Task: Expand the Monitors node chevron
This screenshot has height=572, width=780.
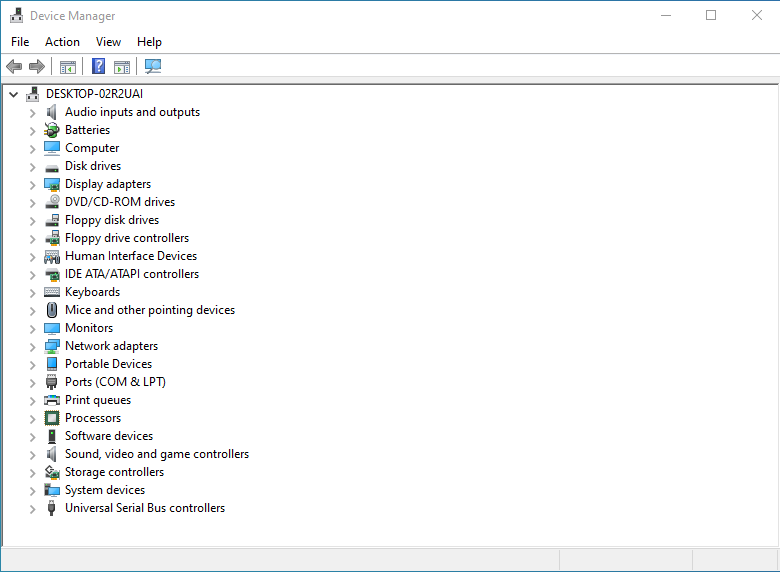Action: coord(32,329)
